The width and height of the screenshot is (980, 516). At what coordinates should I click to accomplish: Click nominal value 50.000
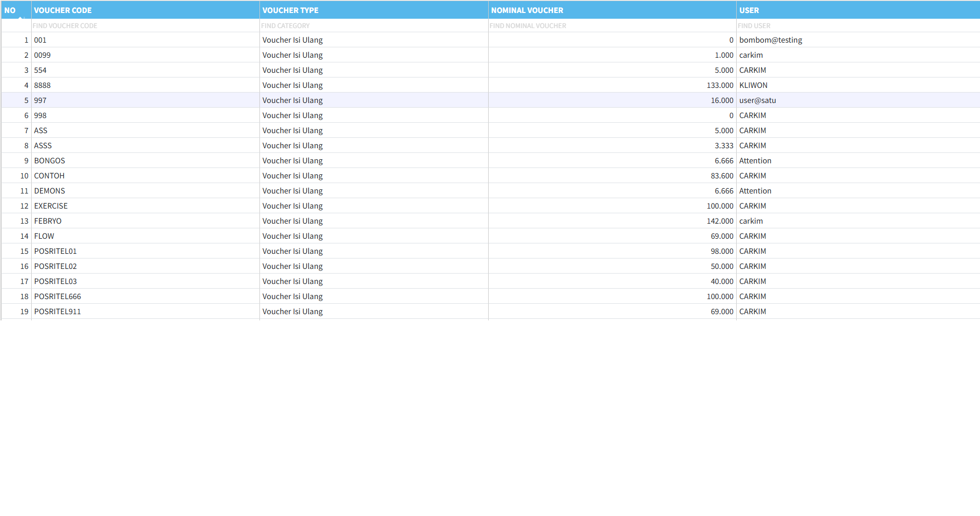tap(722, 266)
